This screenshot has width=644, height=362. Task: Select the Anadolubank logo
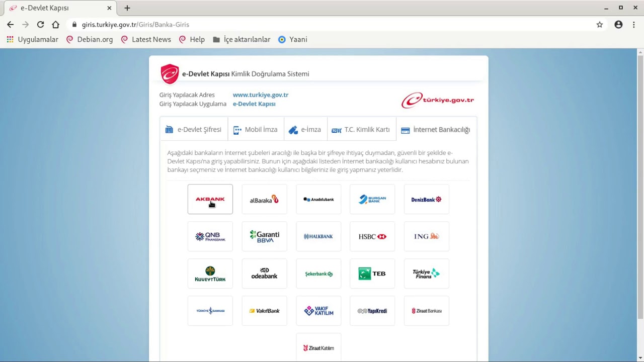pos(318,199)
